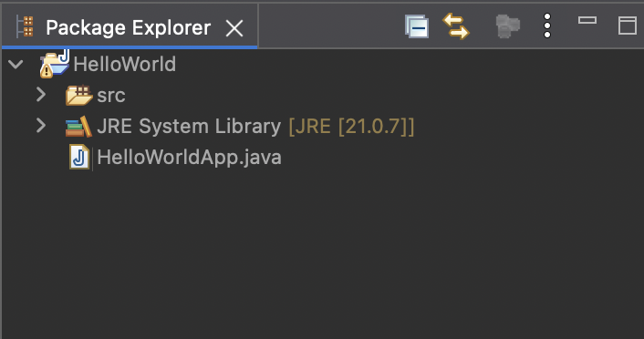This screenshot has width=644, height=339.
Task: Minimize the Package Explorer view
Action: pos(587,20)
